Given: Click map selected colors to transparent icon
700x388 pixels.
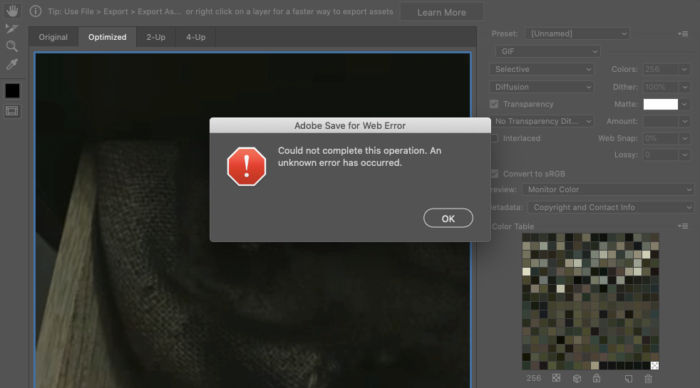Looking at the screenshot, I should [x=556, y=378].
